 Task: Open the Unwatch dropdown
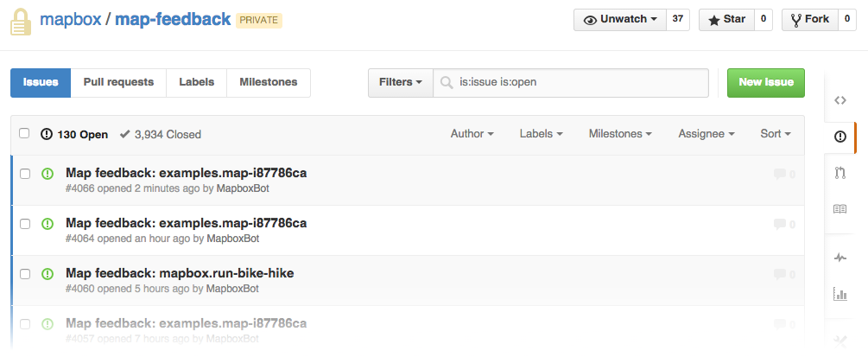(620, 19)
